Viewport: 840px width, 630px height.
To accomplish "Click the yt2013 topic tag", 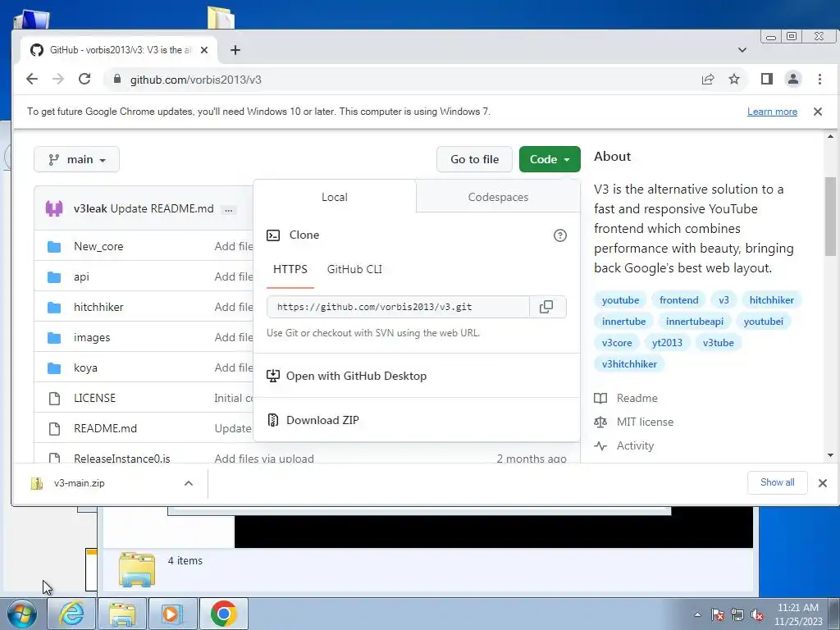I will click(x=667, y=343).
